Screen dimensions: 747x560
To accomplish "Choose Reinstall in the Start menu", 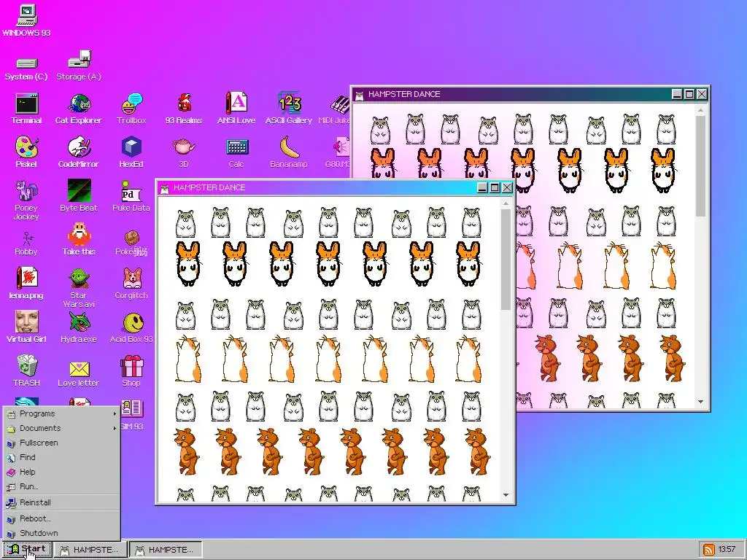I will 61,502.
